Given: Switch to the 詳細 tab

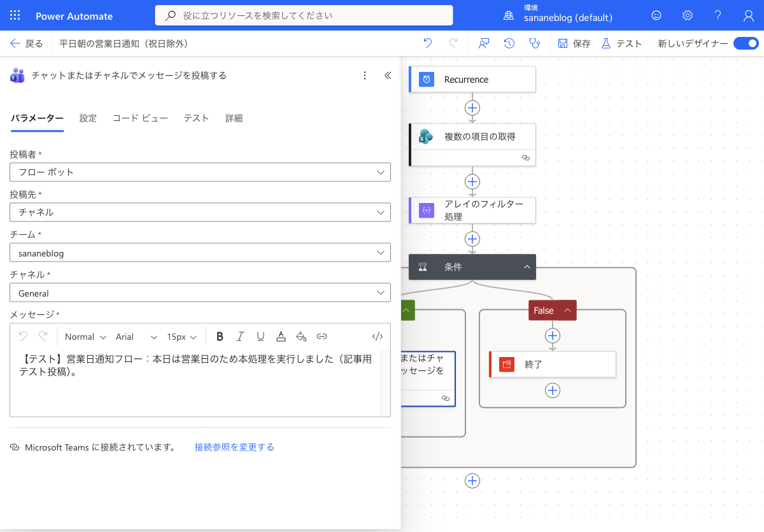Looking at the screenshot, I should pos(234,118).
